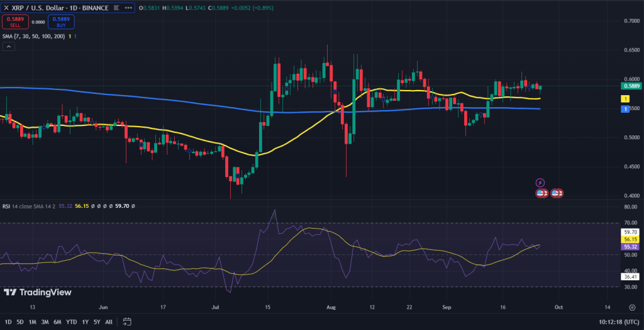The width and height of the screenshot is (644, 330).
Task: Click the yellow SMA label on price axis
Action: (625, 99)
